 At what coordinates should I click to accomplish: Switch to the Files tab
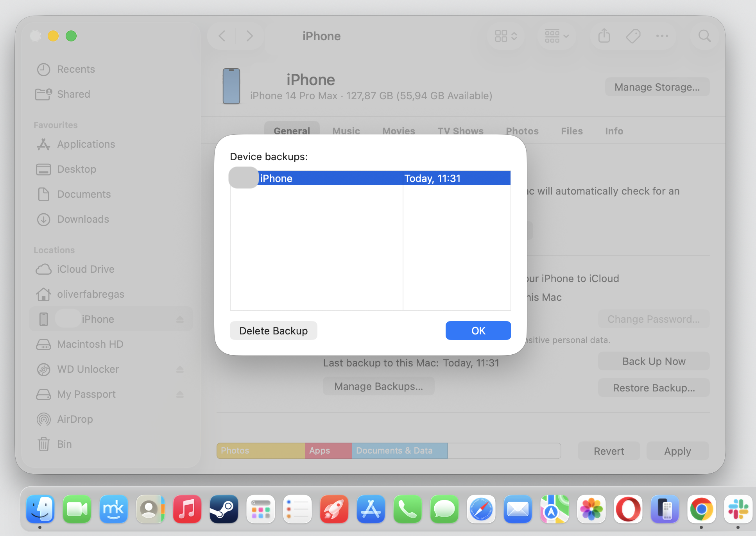tap(572, 131)
